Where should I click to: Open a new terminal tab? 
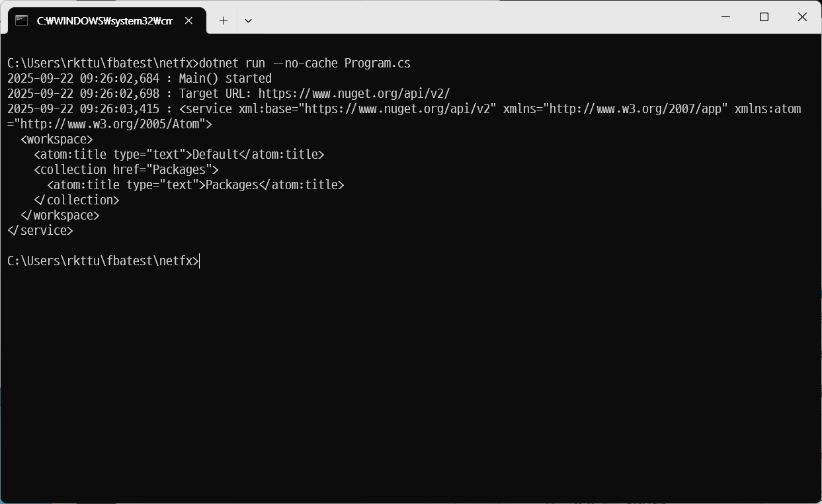click(x=224, y=21)
